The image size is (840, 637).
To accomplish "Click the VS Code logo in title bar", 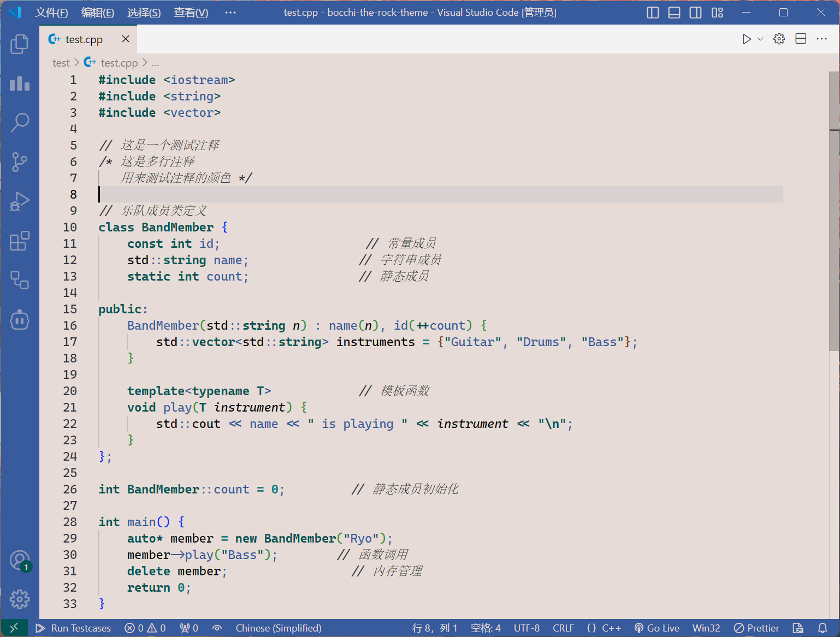I will 15,12.
